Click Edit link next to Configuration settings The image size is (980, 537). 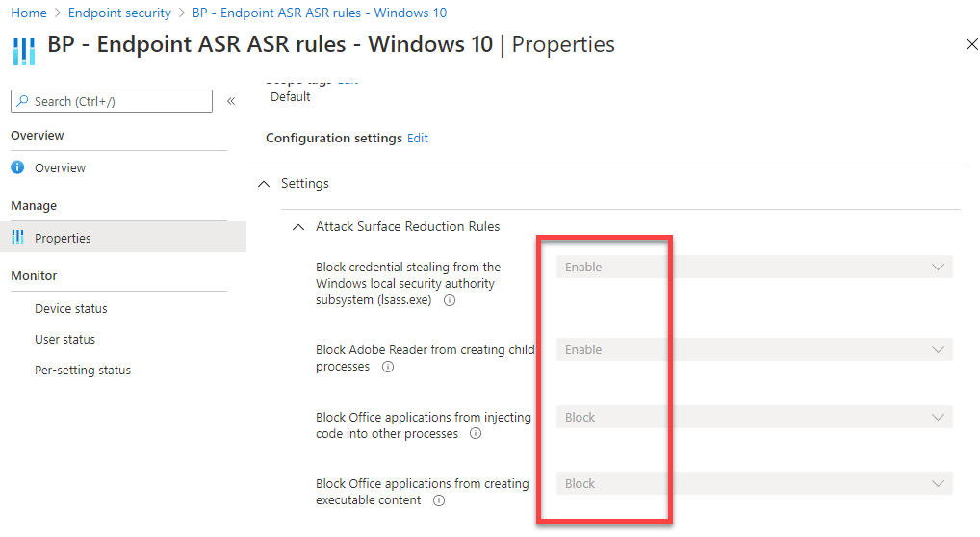[x=417, y=138]
